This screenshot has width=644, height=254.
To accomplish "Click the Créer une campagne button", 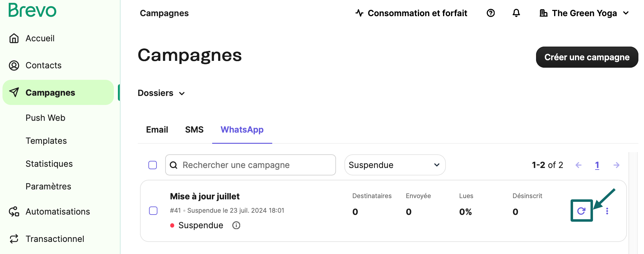I will coord(586,57).
